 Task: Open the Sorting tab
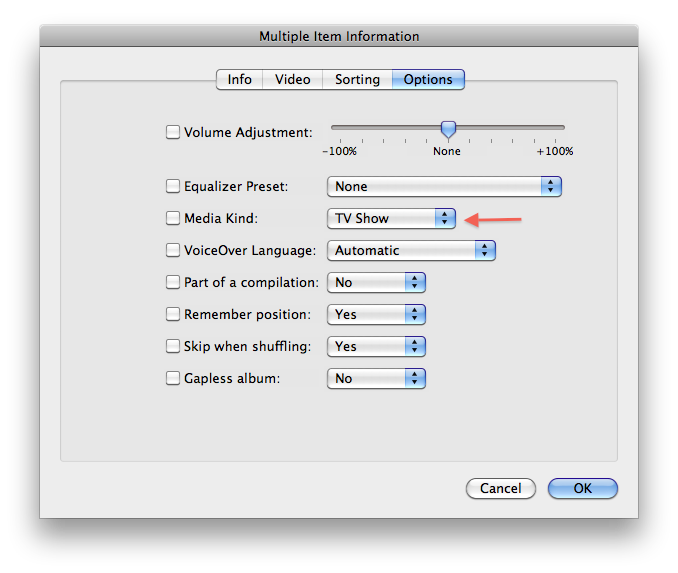357,80
